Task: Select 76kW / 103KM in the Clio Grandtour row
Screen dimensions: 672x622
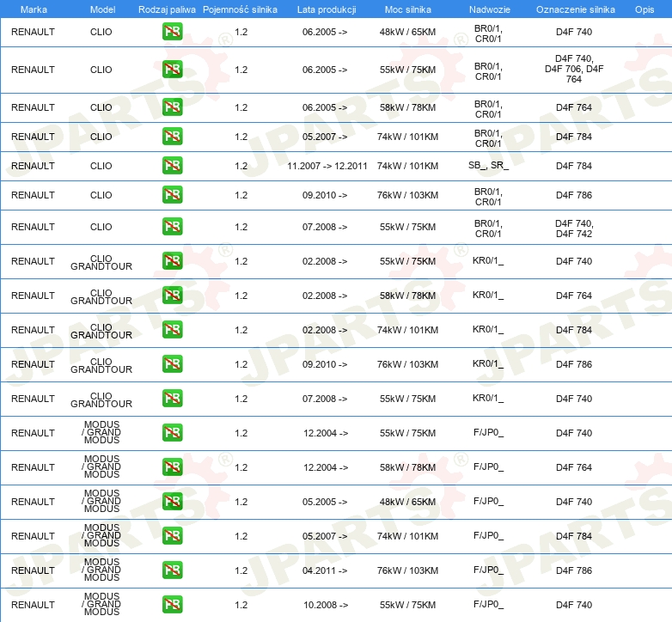Action: [x=407, y=364]
